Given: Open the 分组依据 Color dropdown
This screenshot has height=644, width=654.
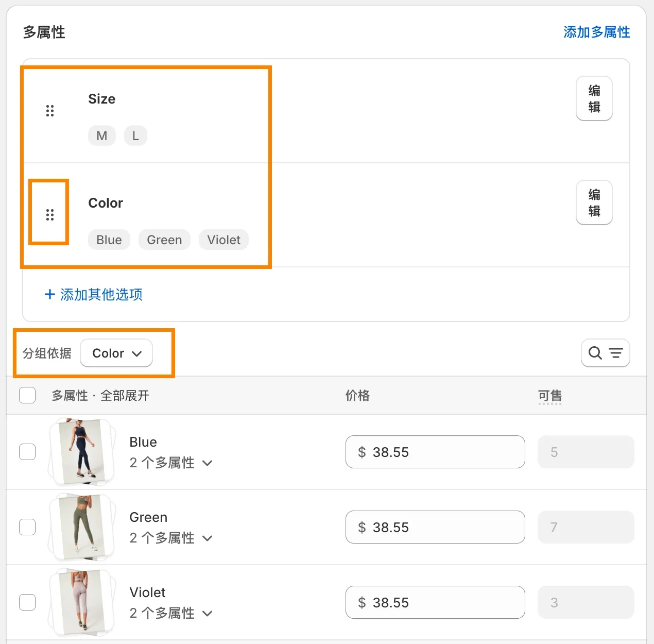Looking at the screenshot, I should point(116,353).
